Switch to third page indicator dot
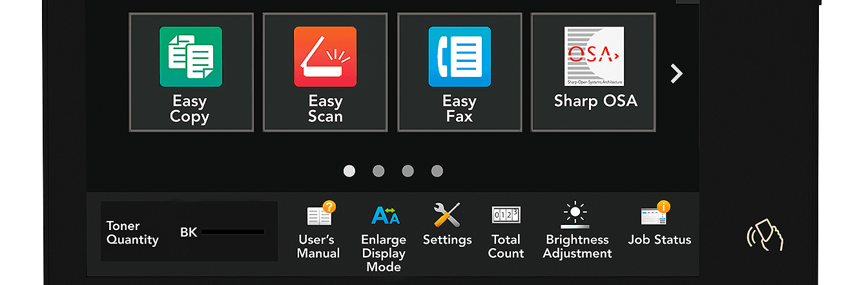Viewport: 868px width, 285px height. (408, 171)
